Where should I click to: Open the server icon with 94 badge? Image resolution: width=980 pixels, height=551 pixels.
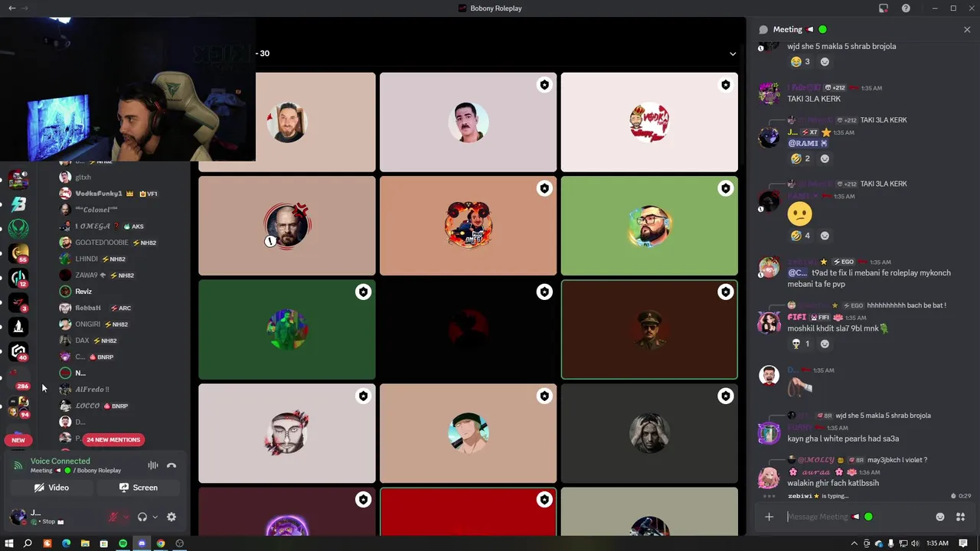pos(18,406)
